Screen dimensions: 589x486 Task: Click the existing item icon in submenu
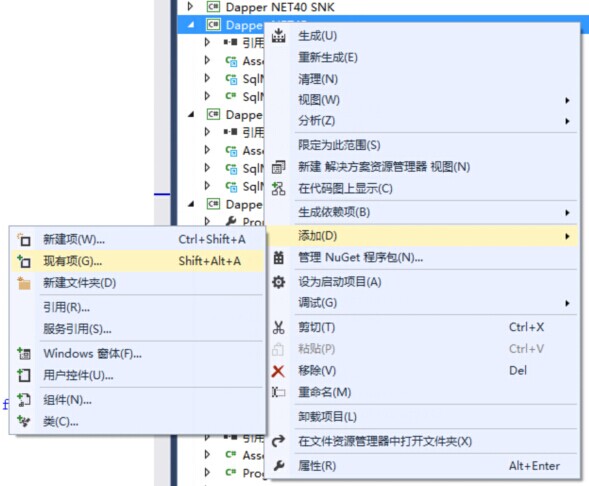pos(24,261)
